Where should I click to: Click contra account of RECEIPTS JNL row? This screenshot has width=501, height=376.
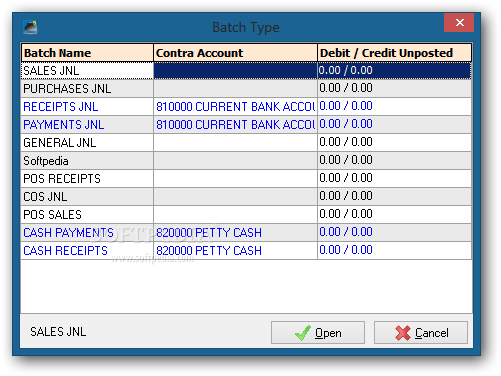point(235,107)
